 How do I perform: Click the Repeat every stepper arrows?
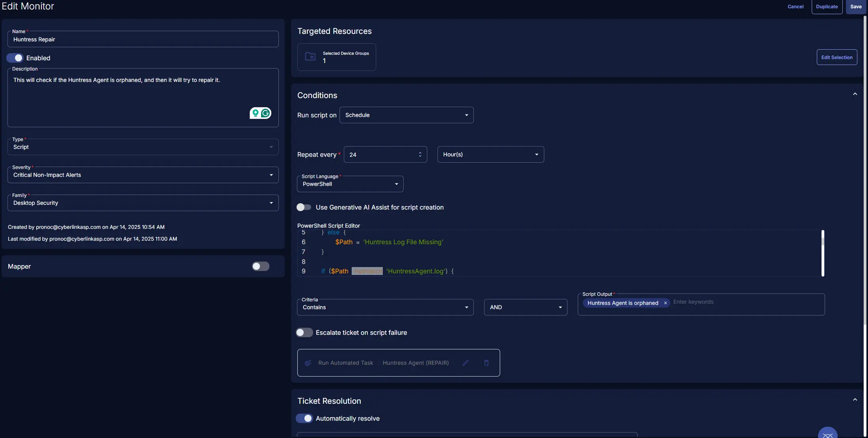(420, 154)
